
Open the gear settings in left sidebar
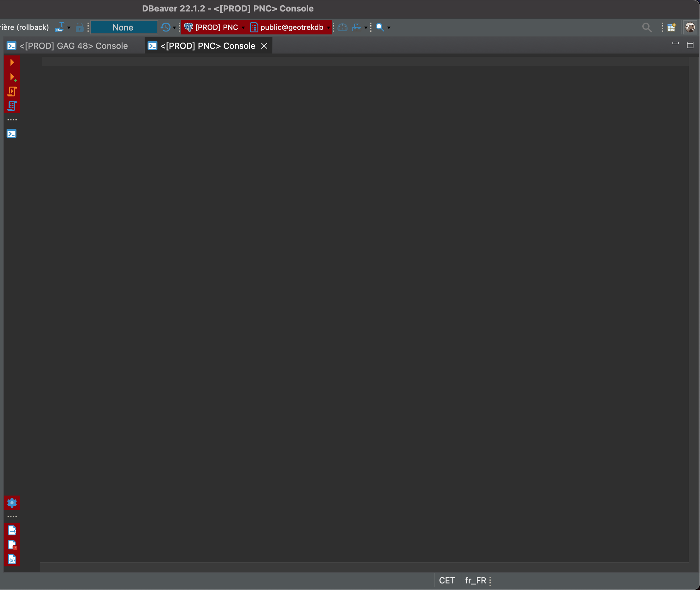coord(12,502)
